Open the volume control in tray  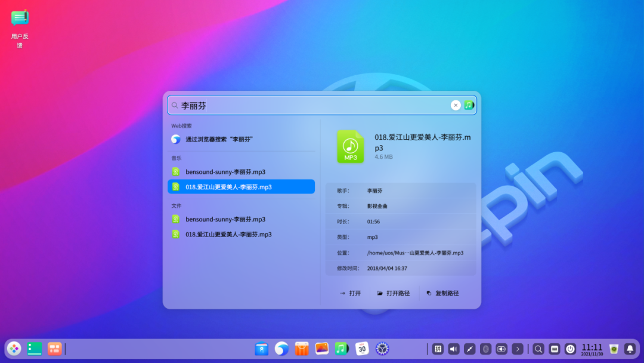pos(454,349)
